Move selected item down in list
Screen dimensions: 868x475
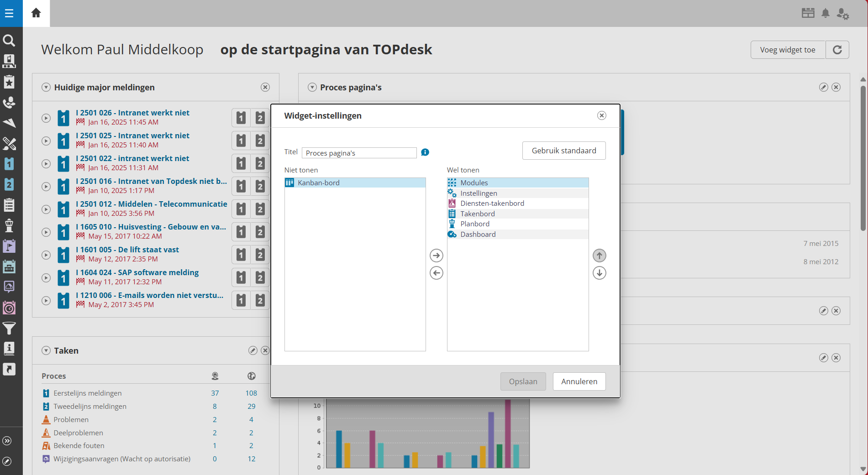coord(599,273)
